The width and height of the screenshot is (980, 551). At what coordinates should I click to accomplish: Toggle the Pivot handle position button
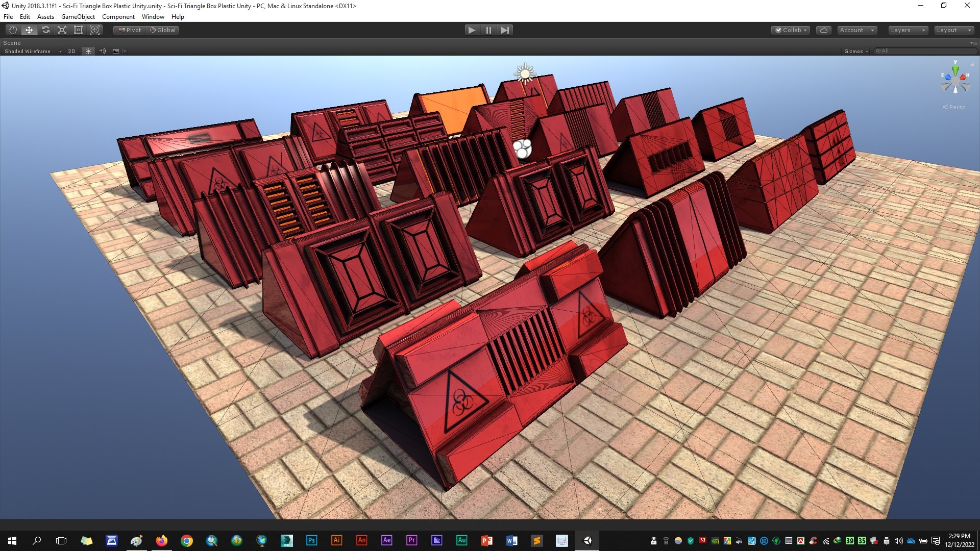click(x=130, y=30)
